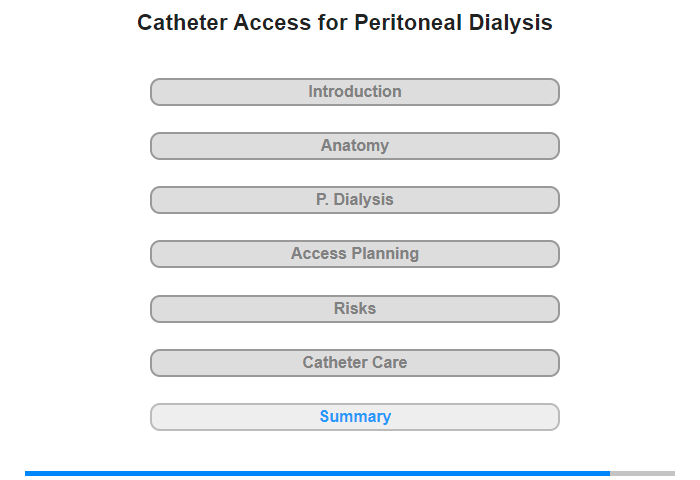Image resolution: width=700 pixels, height=480 pixels.
Task: Click the word Peritoneal in the heading
Action: pyautogui.click(x=408, y=22)
